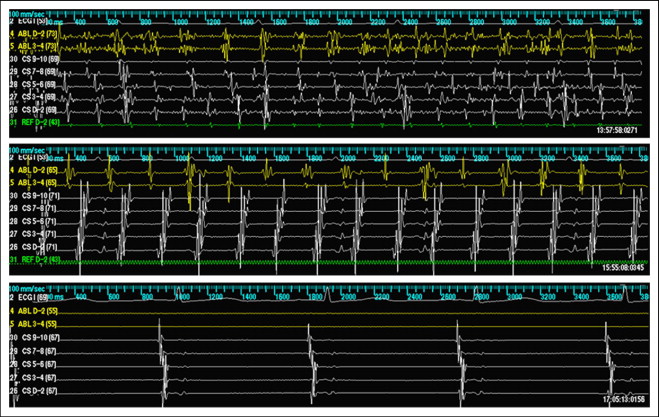Click the green REF D-2 label in middle panel

[37, 260]
